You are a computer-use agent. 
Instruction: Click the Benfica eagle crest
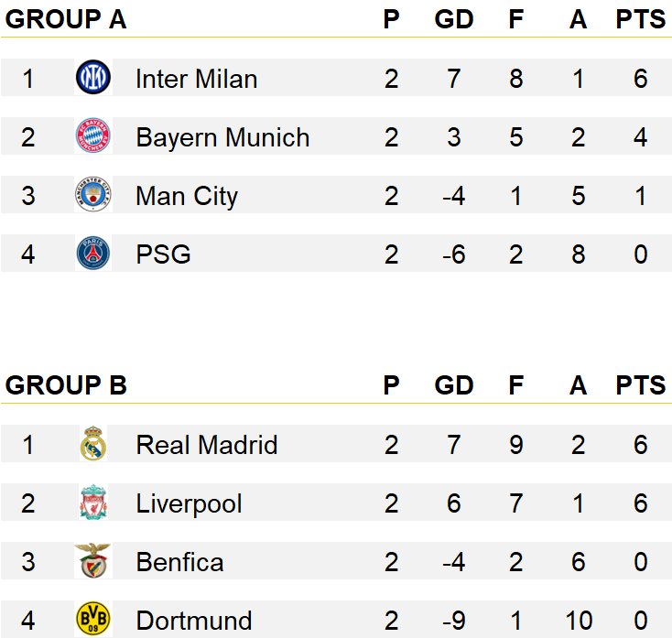[93, 561]
